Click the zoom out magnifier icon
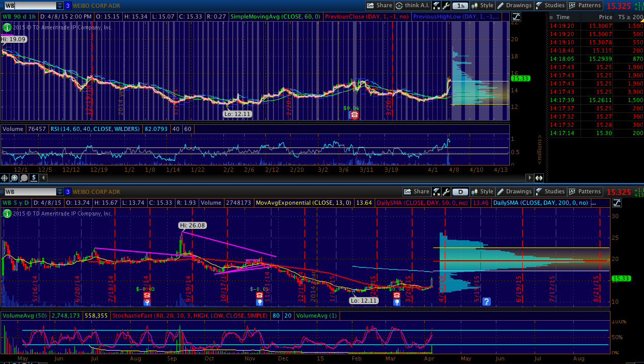Image resolution: width=644 pixels, height=364 pixels. (x=24, y=178)
